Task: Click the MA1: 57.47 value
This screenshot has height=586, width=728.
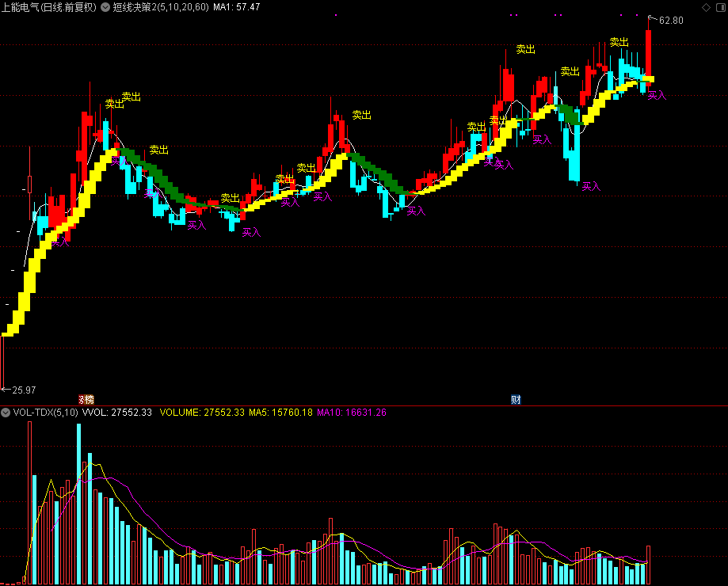Action: click(x=237, y=7)
